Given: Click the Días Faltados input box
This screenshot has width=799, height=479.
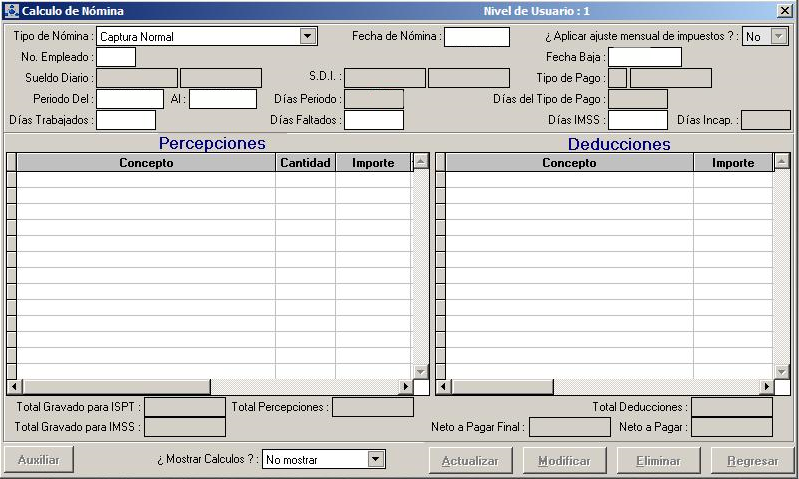Looking at the screenshot, I should (x=374, y=120).
